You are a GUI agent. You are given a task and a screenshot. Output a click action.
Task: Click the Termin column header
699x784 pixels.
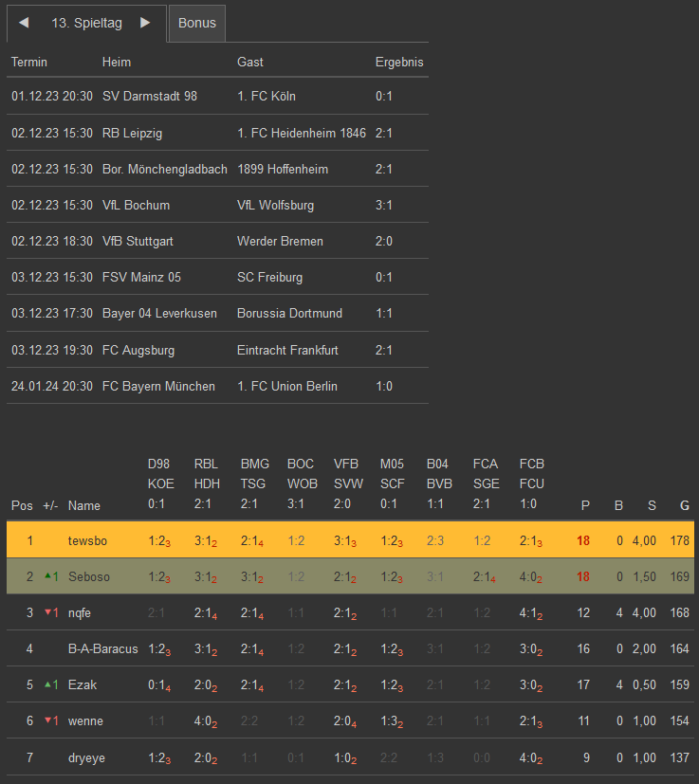[29, 63]
